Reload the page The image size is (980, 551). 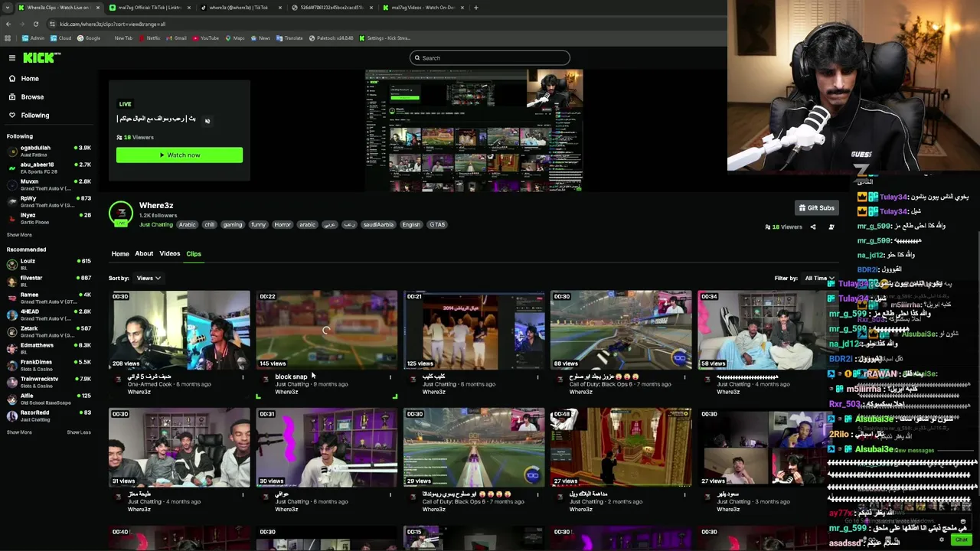pyautogui.click(x=36, y=24)
